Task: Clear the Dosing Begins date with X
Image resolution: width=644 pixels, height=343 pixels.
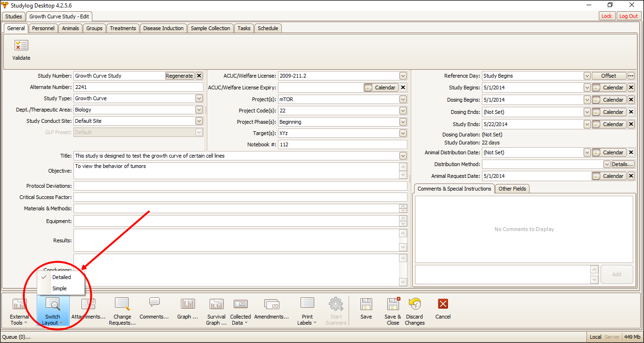Action: pos(631,100)
